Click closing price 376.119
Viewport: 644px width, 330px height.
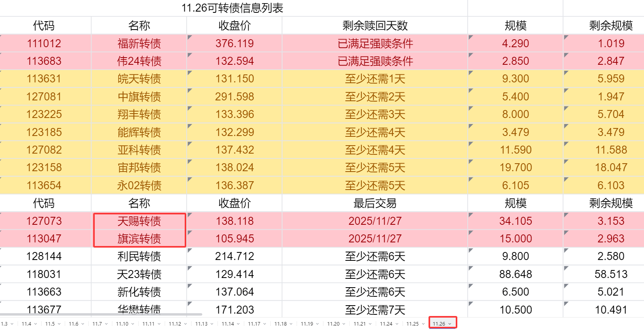(x=235, y=43)
